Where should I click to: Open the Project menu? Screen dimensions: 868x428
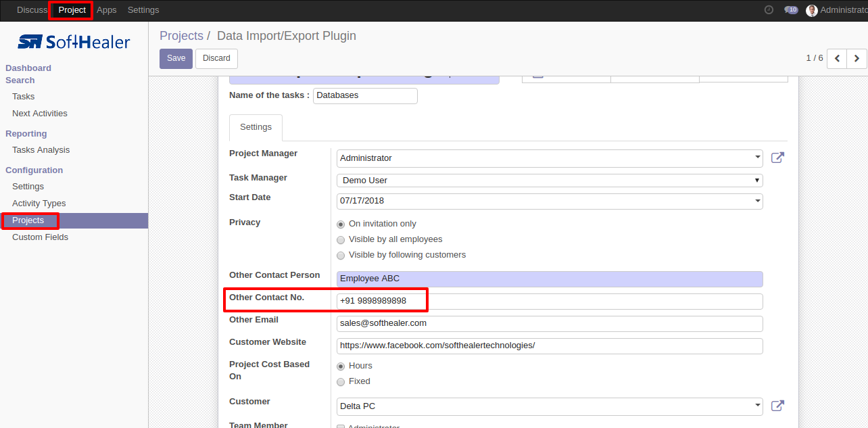point(72,10)
